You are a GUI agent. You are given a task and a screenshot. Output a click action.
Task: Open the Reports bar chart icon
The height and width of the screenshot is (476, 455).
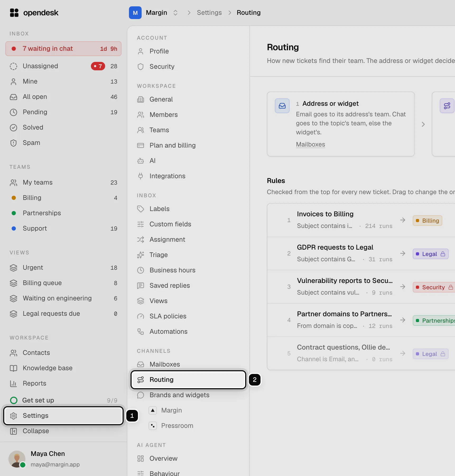click(13, 383)
